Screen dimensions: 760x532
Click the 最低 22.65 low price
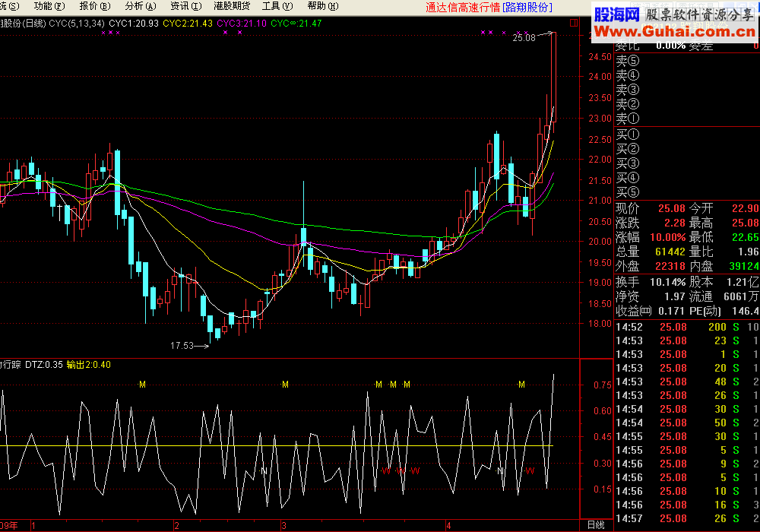tap(746, 237)
